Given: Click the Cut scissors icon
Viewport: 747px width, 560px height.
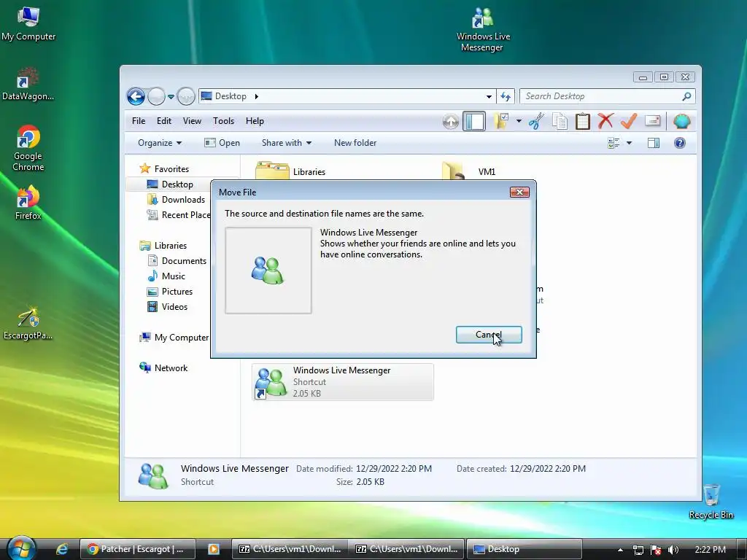Looking at the screenshot, I should pyautogui.click(x=536, y=122).
